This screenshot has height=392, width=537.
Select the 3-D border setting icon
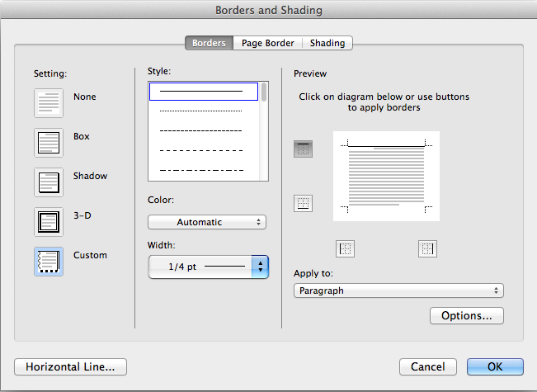pos(49,221)
